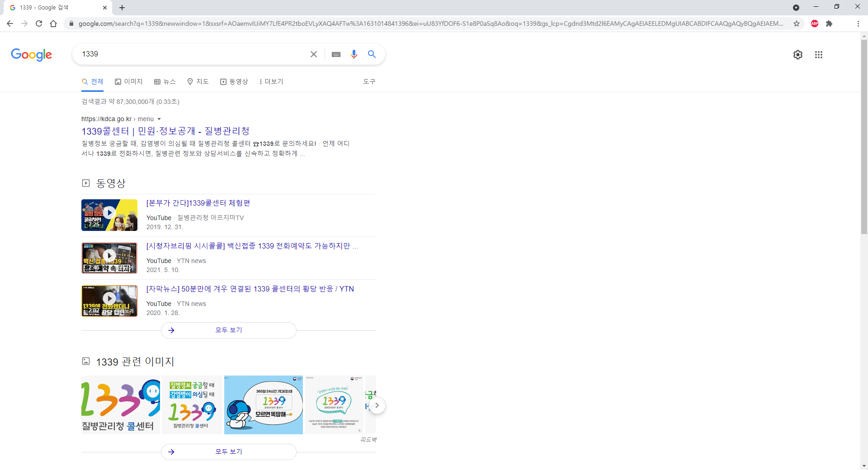This screenshot has height=470, width=868.
Task: Click the browser forward arrow
Action: tap(24, 23)
